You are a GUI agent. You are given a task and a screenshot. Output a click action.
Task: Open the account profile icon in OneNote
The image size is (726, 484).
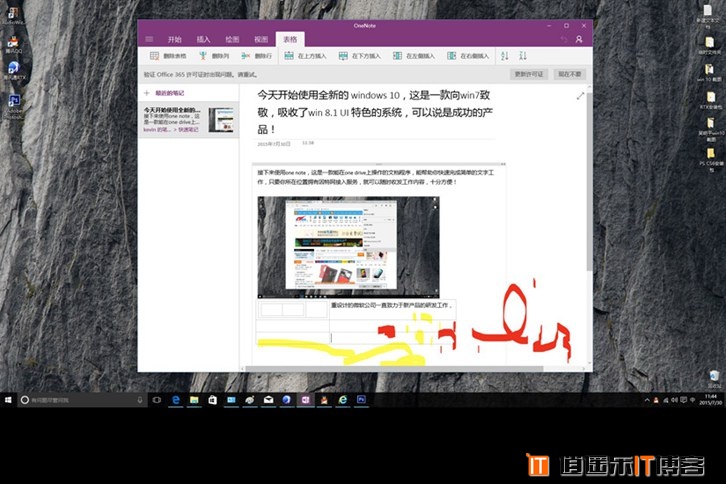tap(579, 39)
